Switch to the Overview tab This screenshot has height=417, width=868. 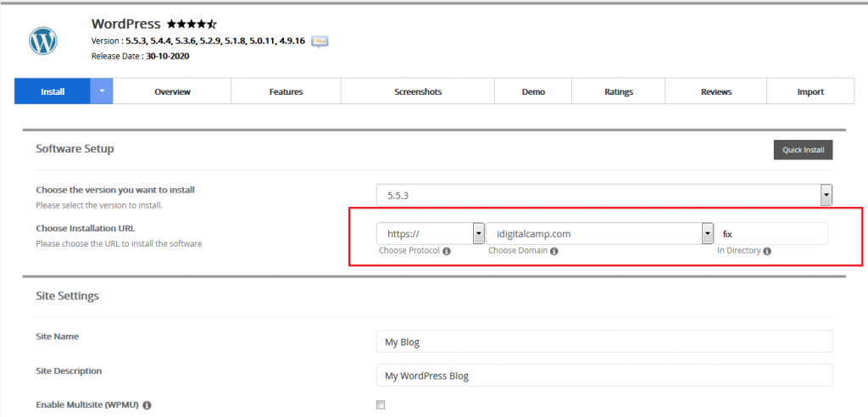[172, 92]
